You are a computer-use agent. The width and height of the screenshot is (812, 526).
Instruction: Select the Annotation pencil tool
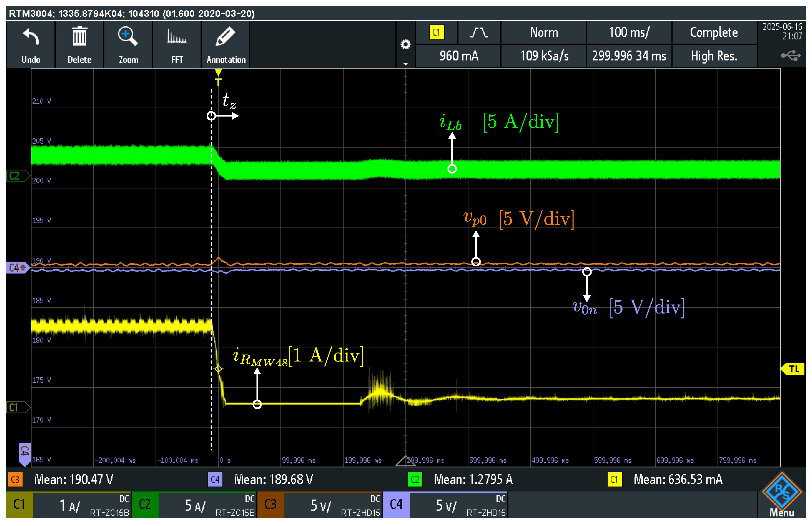[x=226, y=37]
